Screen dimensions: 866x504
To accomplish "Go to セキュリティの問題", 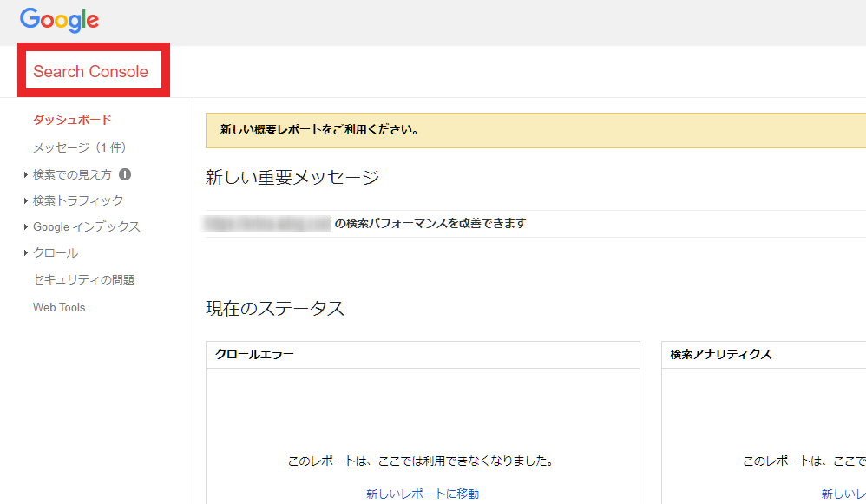I will click(x=83, y=280).
